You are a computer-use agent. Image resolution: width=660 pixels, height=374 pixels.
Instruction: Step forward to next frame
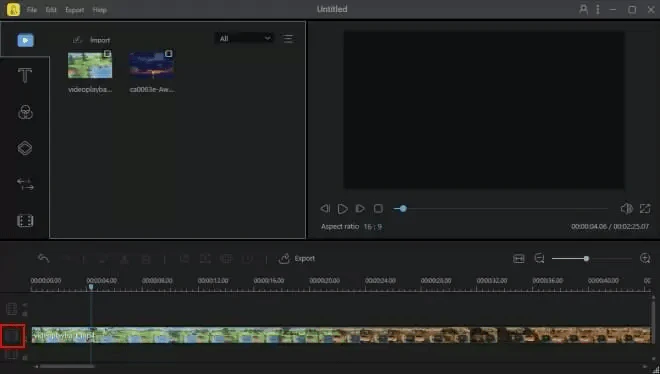[x=360, y=208]
